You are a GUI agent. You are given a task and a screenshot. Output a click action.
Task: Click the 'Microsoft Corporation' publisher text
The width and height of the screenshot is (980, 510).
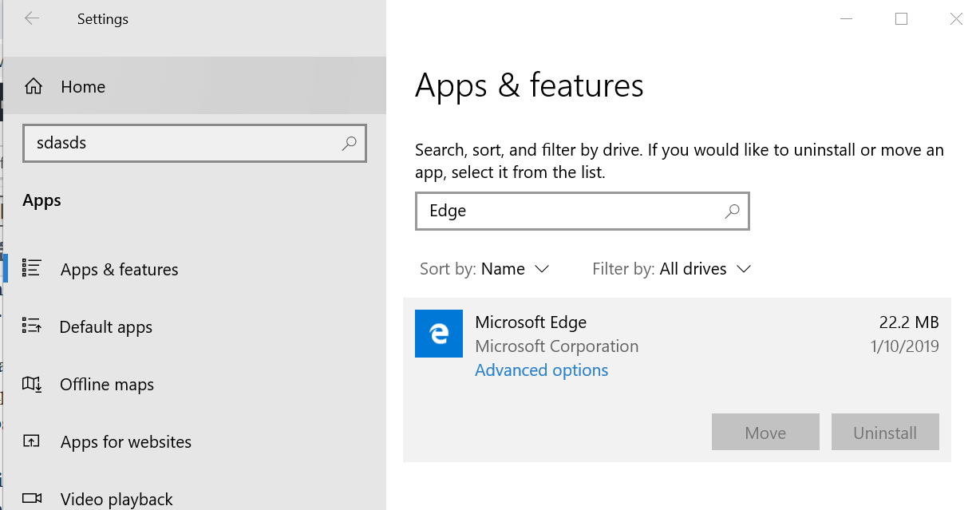tap(556, 346)
